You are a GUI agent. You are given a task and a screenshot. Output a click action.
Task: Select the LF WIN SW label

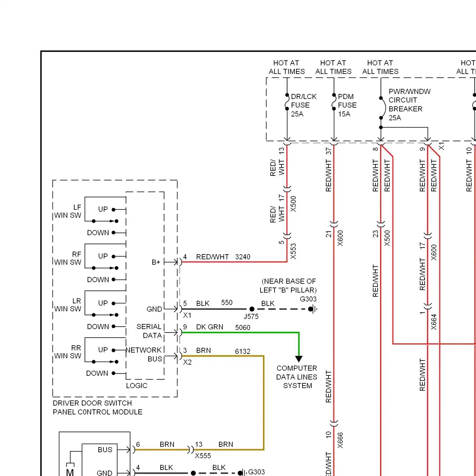(x=68, y=211)
